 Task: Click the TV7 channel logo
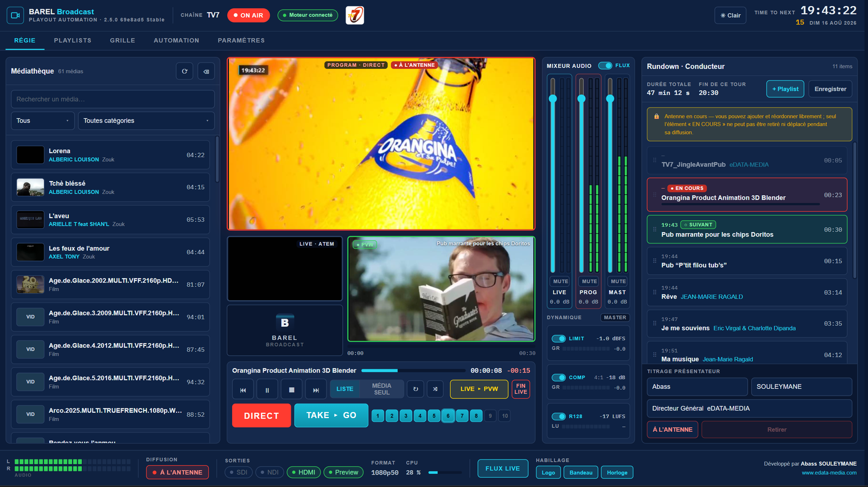tap(355, 15)
